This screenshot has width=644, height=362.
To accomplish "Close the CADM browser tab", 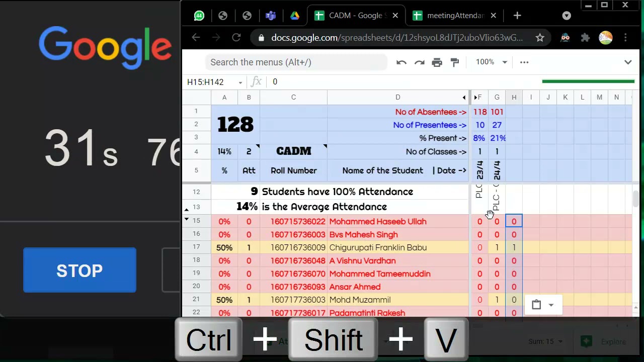I will click(395, 16).
